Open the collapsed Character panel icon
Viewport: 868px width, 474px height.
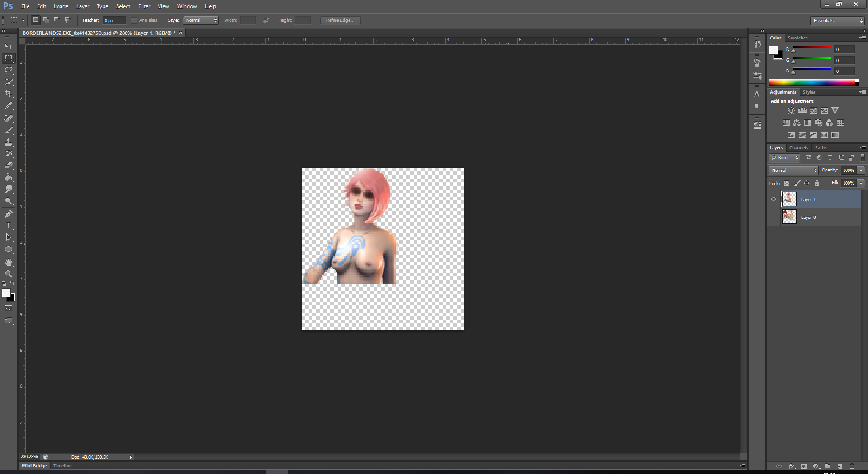(757, 95)
